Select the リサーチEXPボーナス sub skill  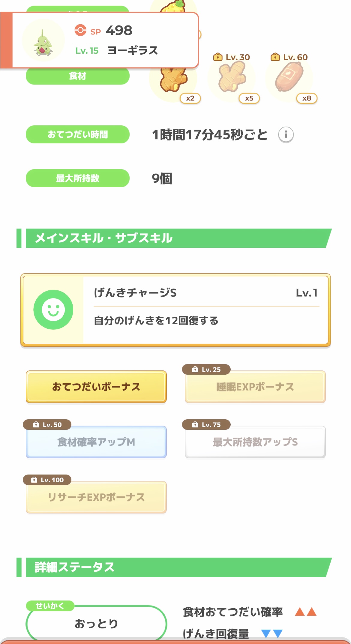96,497
